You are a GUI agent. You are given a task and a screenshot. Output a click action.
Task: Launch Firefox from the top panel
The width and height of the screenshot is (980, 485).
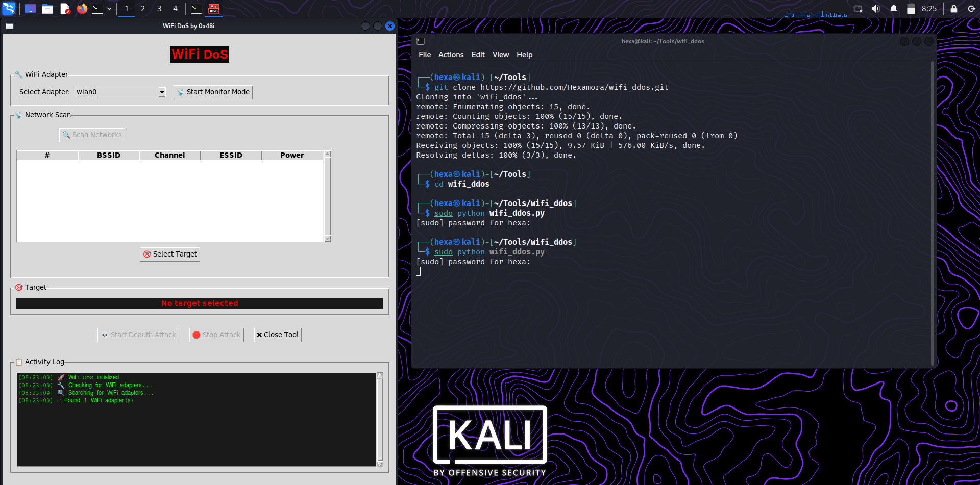pos(82,9)
